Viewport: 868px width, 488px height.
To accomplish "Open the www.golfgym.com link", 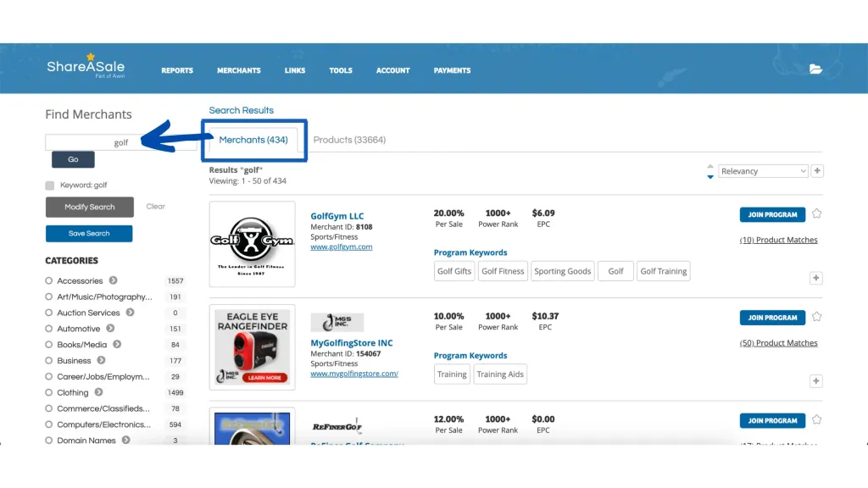I will point(341,247).
